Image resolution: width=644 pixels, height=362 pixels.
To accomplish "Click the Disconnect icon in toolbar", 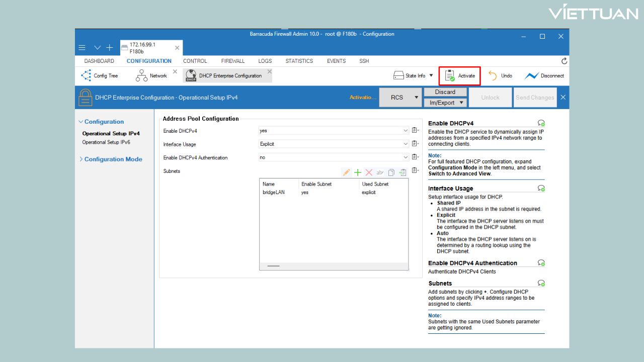I will [x=531, y=76].
